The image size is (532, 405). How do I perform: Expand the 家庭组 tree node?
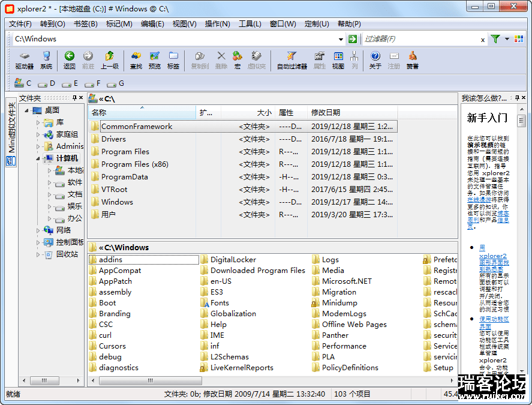[x=38, y=134]
